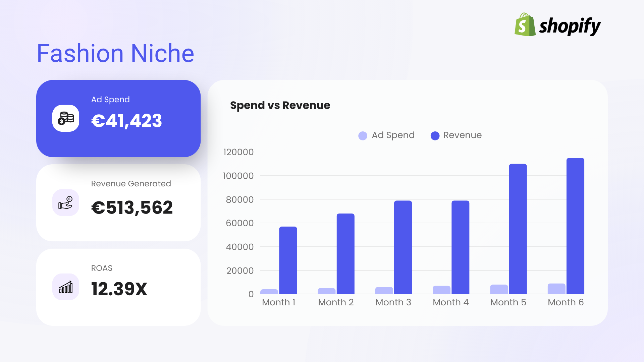Click the Shopify wordmark text
Image resolution: width=644 pixels, height=362 pixels.
(570, 25)
